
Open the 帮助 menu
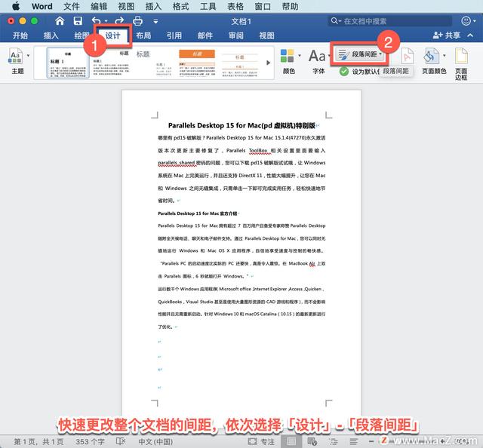[290, 7]
